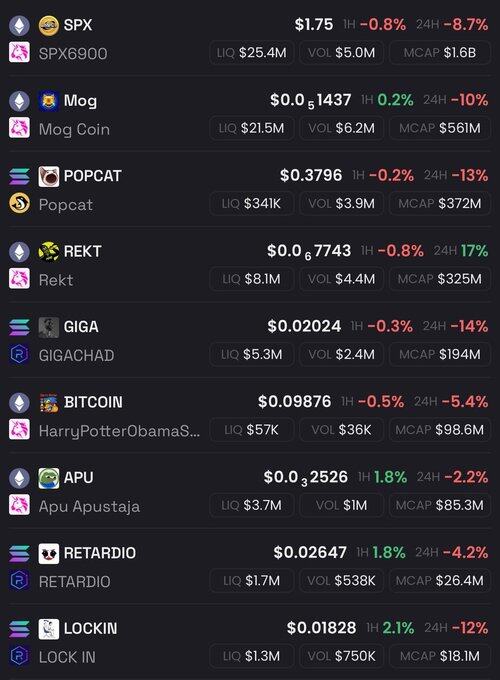Viewport: 500px width, 680px height.
Task: Open the Apu Apustaja token name
Action: coord(89,507)
